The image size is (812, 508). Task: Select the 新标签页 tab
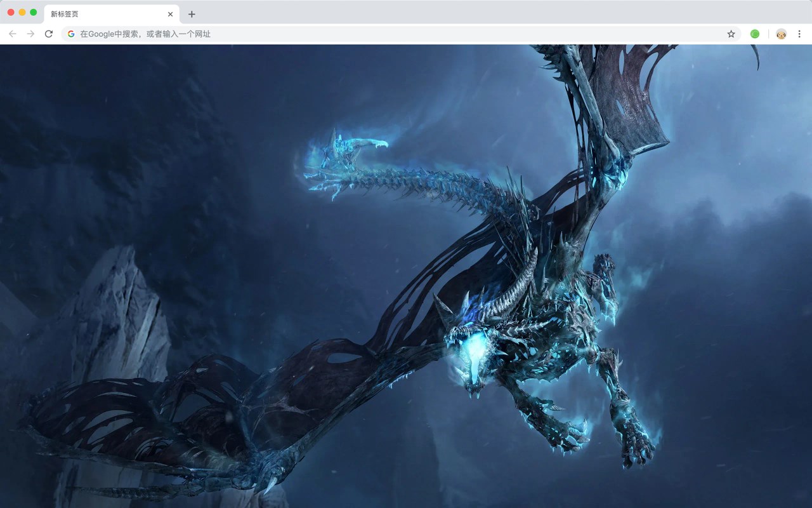tap(112, 14)
